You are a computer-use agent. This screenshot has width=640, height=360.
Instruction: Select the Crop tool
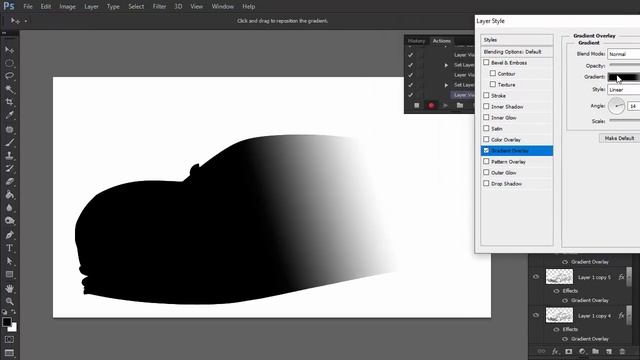point(9,102)
